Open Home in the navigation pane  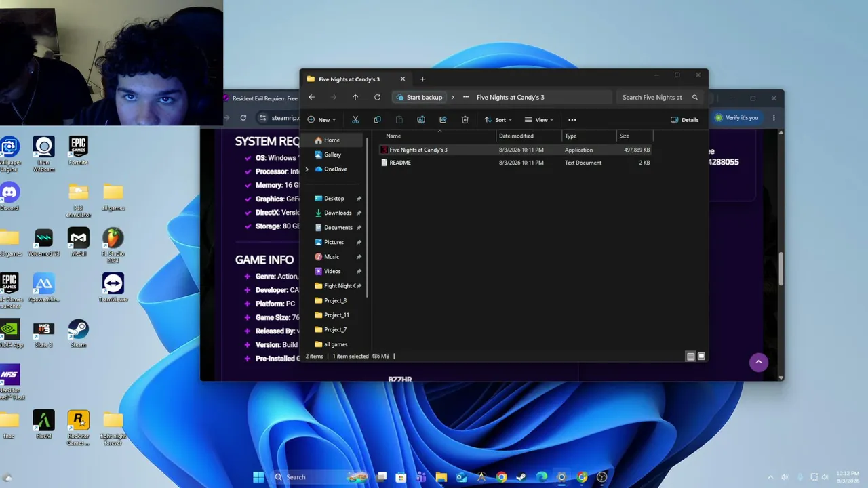332,140
